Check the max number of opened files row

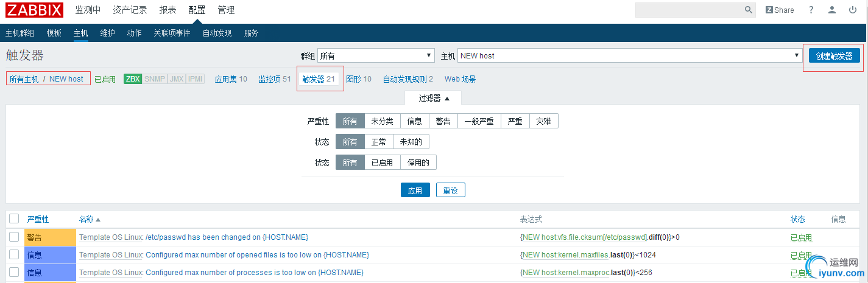(x=14, y=255)
